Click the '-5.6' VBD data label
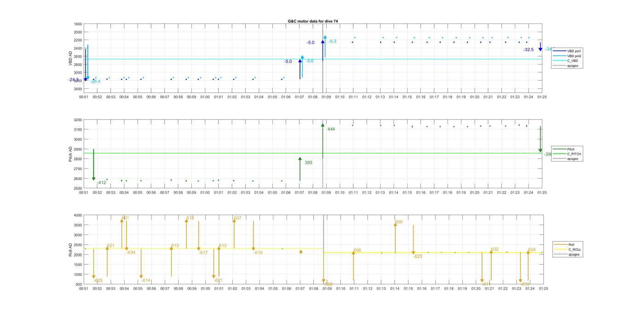The width and height of the screenshot is (644, 319). 310,61
